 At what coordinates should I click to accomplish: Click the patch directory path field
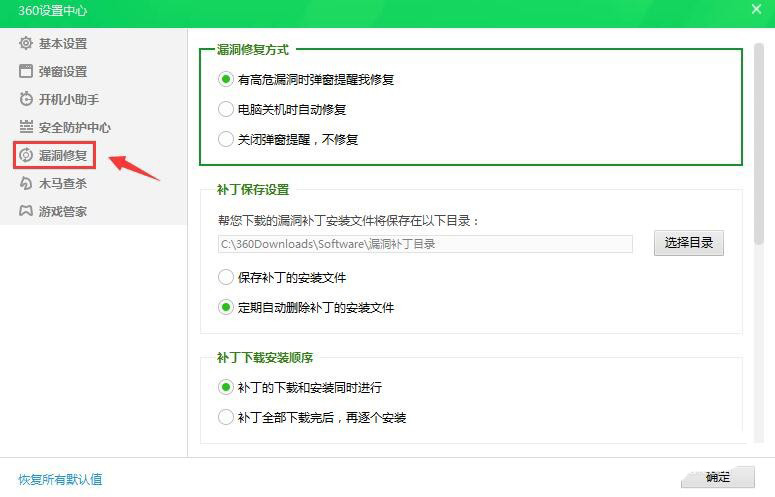tap(425, 244)
